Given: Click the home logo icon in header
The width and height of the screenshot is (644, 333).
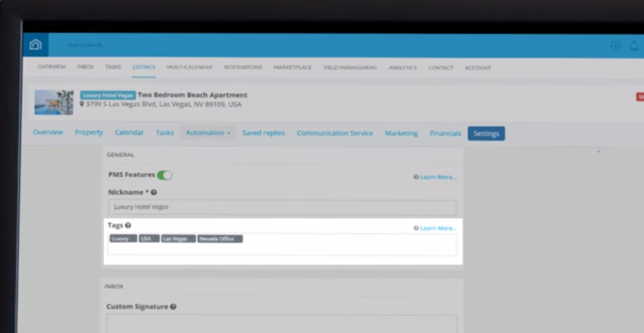Looking at the screenshot, I should (36, 45).
